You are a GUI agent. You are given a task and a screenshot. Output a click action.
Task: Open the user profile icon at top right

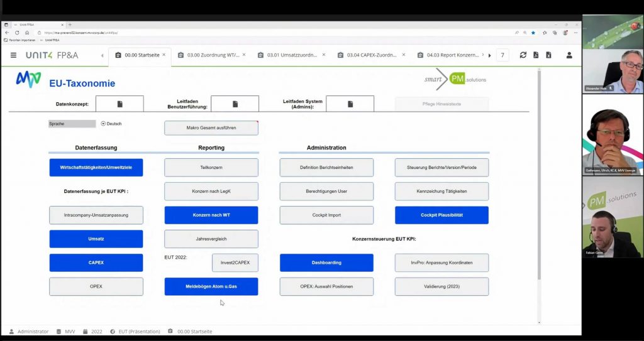click(x=569, y=55)
